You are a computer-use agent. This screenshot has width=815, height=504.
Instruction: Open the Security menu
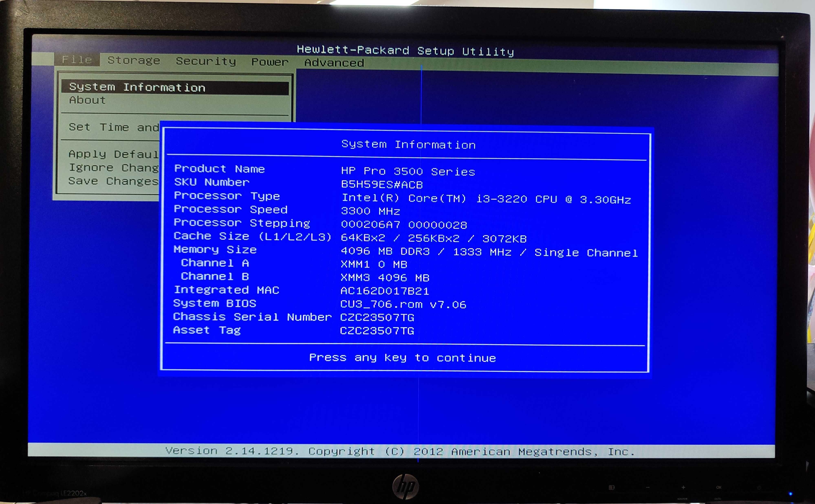coord(206,61)
